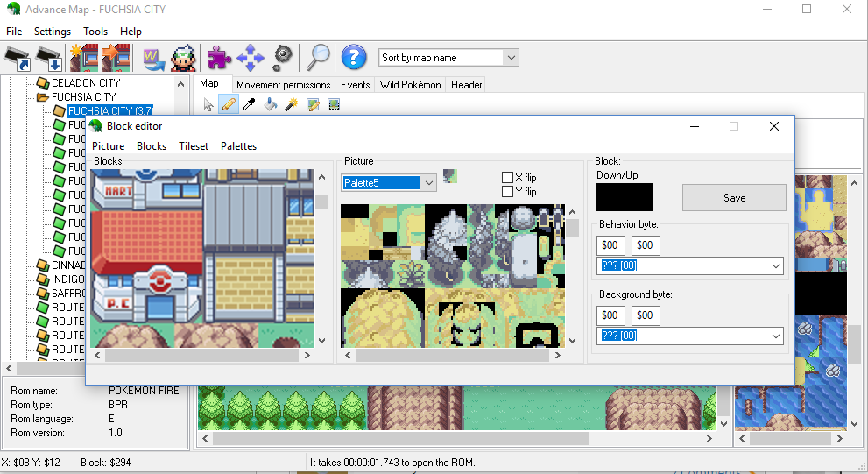Click the Blocks panel vertical scrollbar down arrow

click(322, 341)
